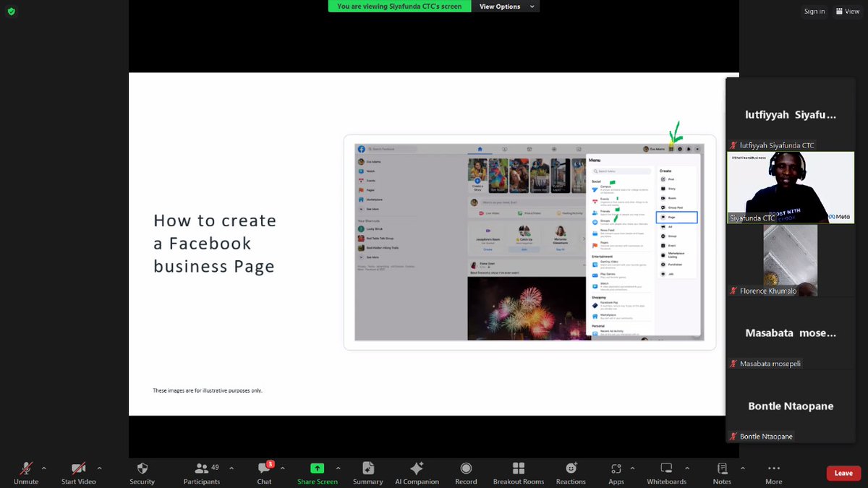Click muted mic icon on Bontle Ntaopane's label
Image resolution: width=868 pixels, height=488 pixels.
(x=733, y=437)
